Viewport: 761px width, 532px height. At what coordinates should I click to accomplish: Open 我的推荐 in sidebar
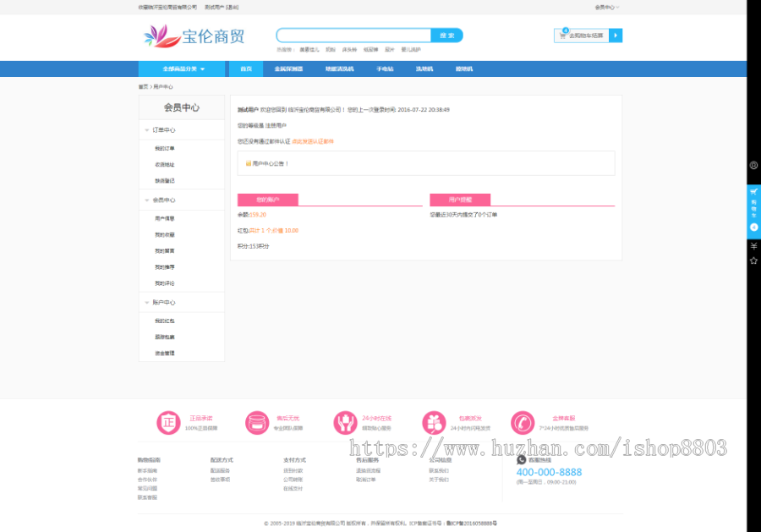[165, 267]
